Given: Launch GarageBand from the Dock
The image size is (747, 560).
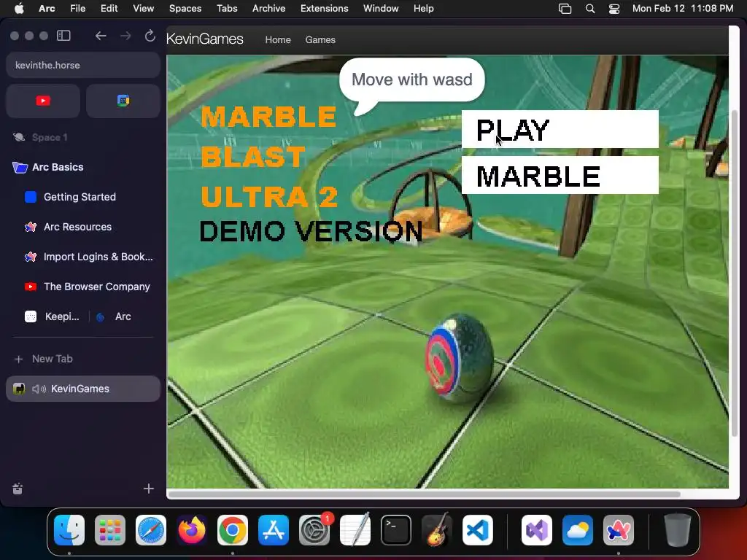Looking at the screenshot, I should point(437,530).
